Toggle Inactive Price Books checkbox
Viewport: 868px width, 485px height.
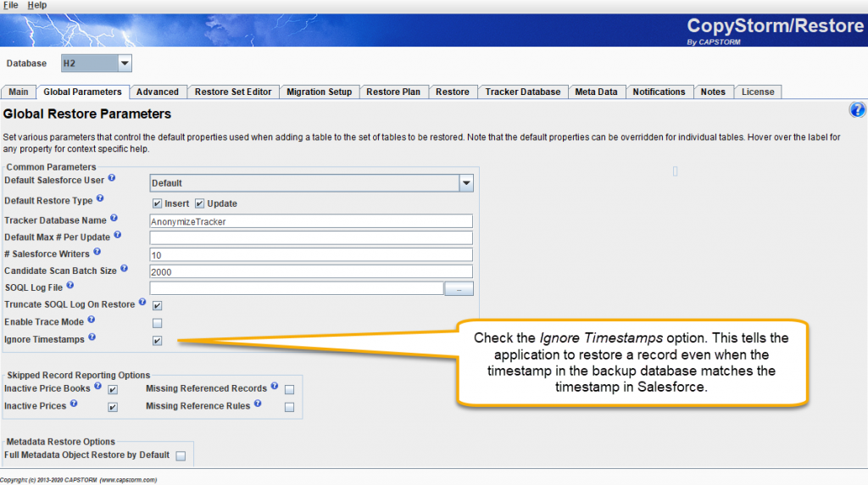point(113,390)
